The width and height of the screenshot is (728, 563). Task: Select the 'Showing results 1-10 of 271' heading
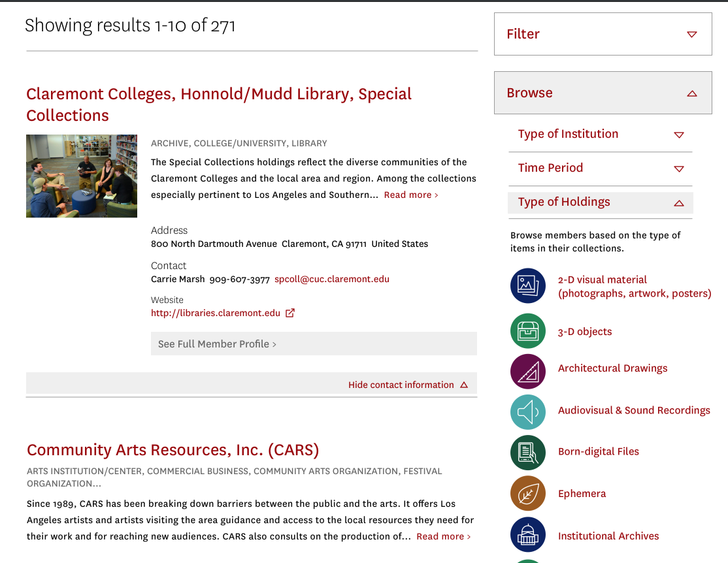[x=130, y=25]
